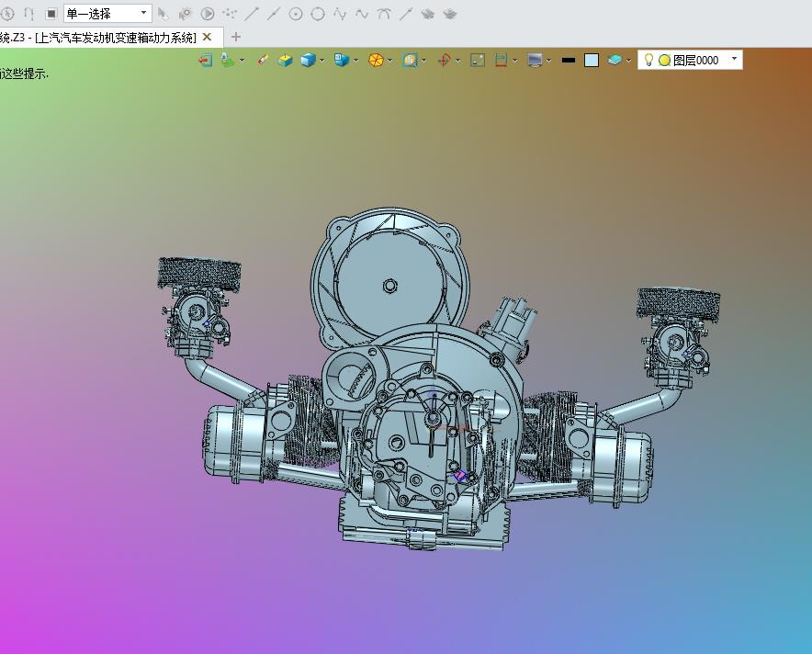Click the right carburetor air filter on model
Screen dimensions: 812x654
tap(678, 303)
